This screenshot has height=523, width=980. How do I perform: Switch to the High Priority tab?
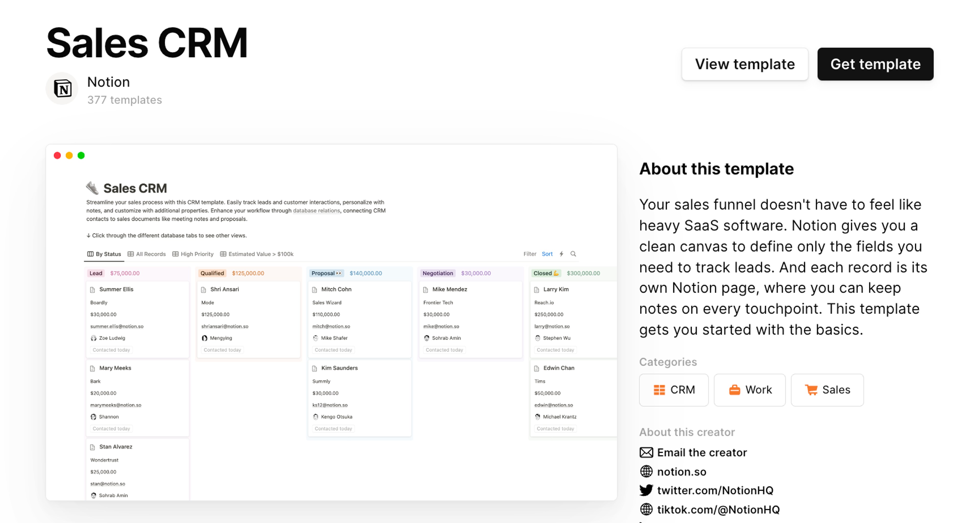[193, 254]
